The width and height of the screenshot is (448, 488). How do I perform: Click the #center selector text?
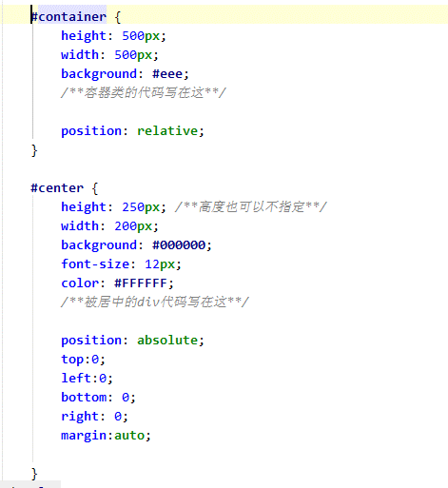pyautogui.click(x=57, y=188)
